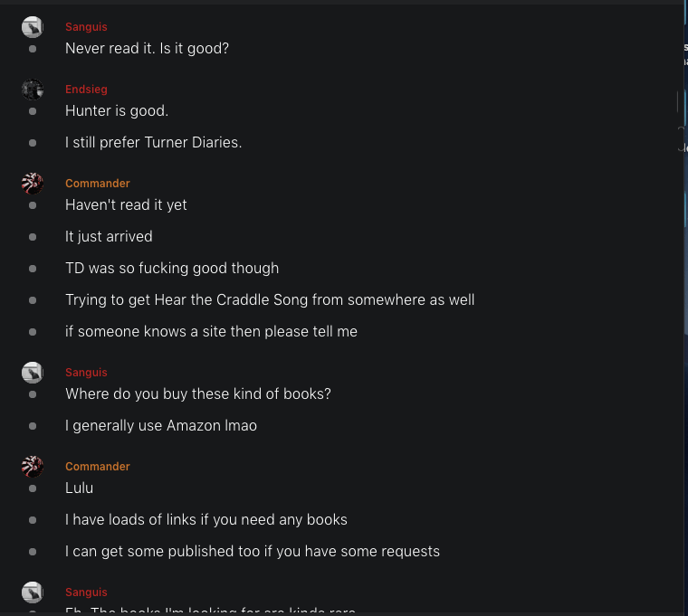Click Sanguis username above "Where do you buy"
This screenshot has width=688, height=616.
pos(86,373)
